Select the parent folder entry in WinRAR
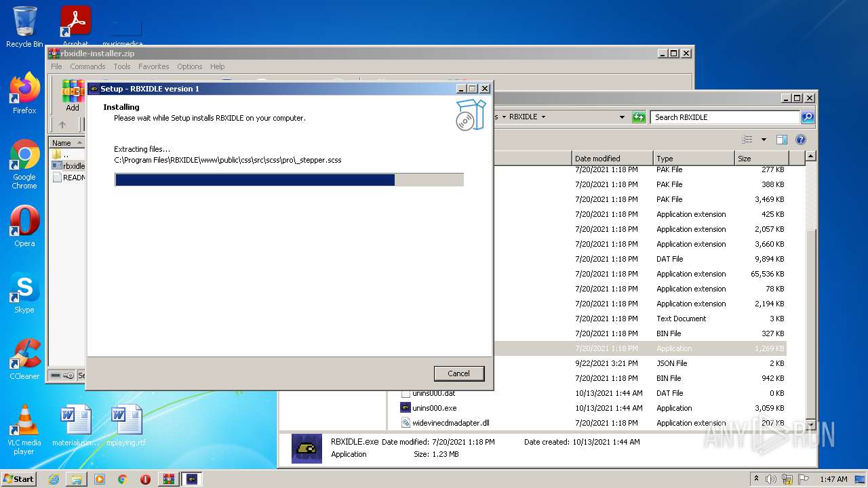The width and height of the screenshot is (868, 488). 66,155
